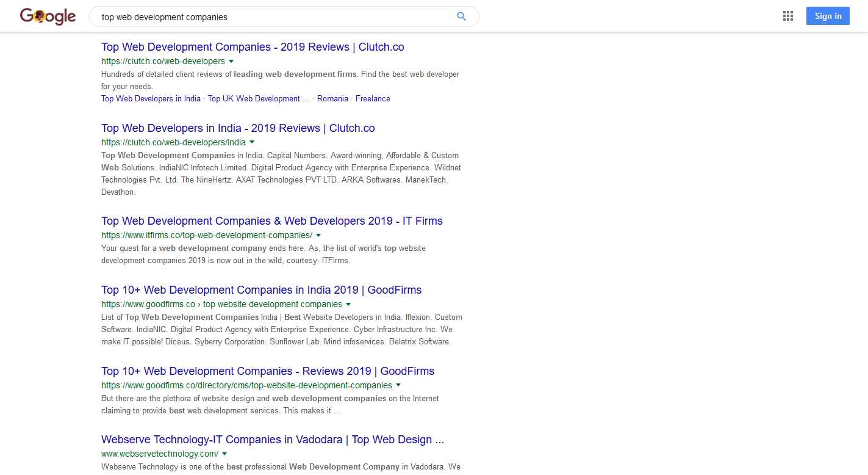Open Top Web Development Companies Clutch.co result
This screenshot has height=475, width=868.
click(253, 47)
